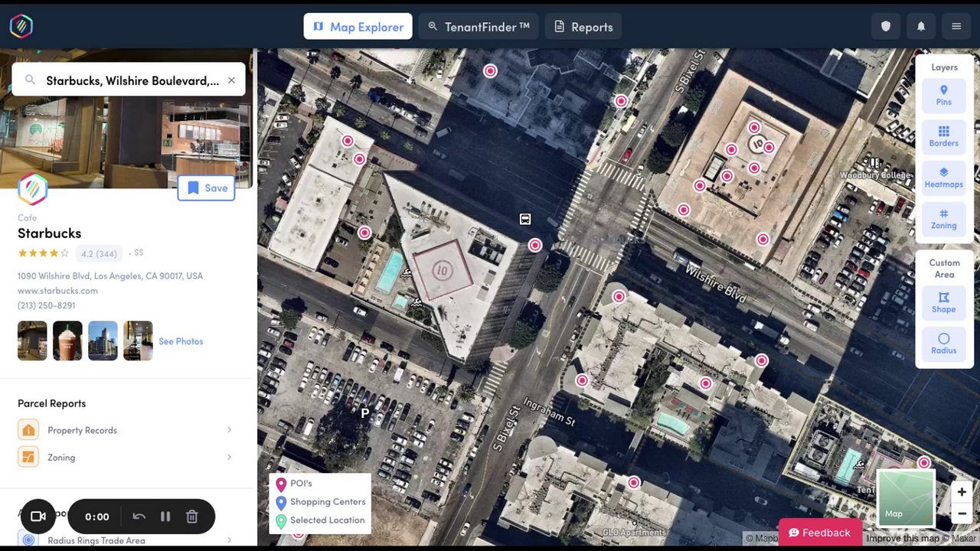The width and height of the screenshot is (980, 551).
Task: Open the hamburger menu
Action: (x=956, y=26)
